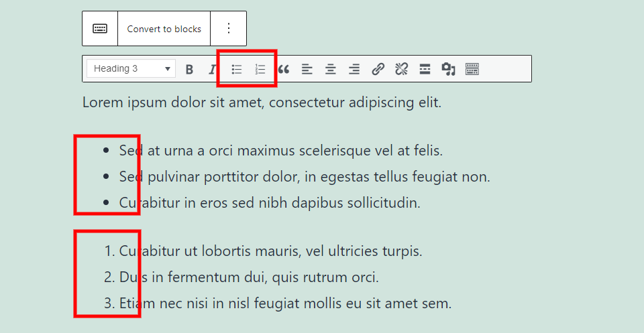Click numbered item 'Duis in fermentum dui'
Image resolution: width=644 pixels, height=333 pixels.
(x=249, y=277)
